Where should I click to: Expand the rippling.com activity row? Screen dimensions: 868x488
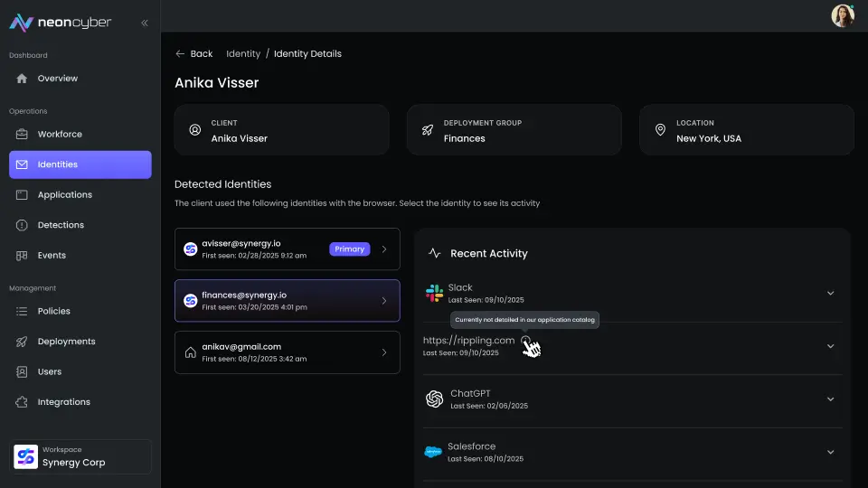(830, 346)
